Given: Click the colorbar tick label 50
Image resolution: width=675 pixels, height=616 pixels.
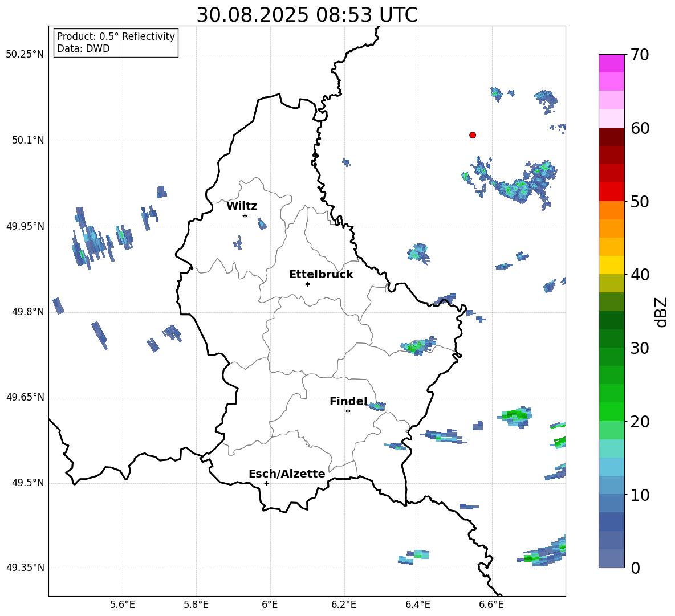Looking at the screenshot, I should [640, 201].
